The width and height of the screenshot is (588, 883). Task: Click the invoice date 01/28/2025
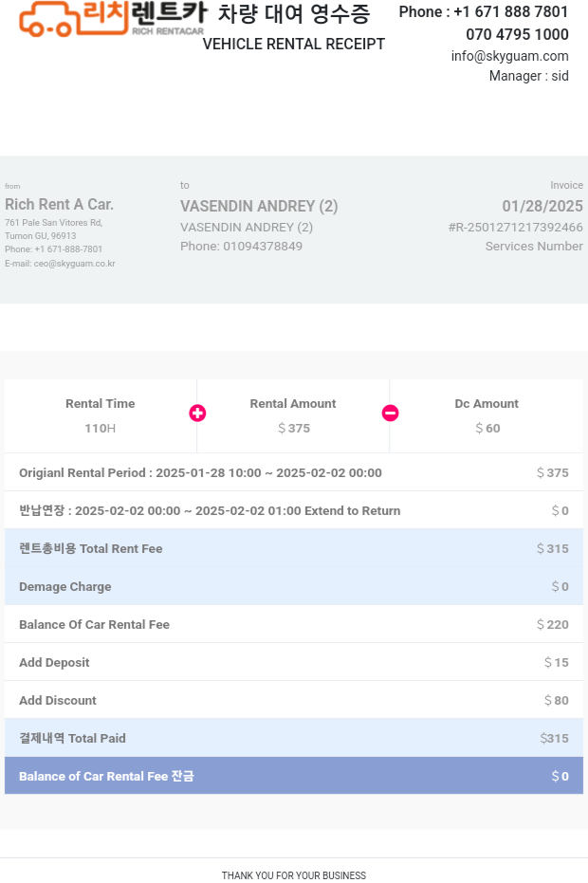(542, 206)
